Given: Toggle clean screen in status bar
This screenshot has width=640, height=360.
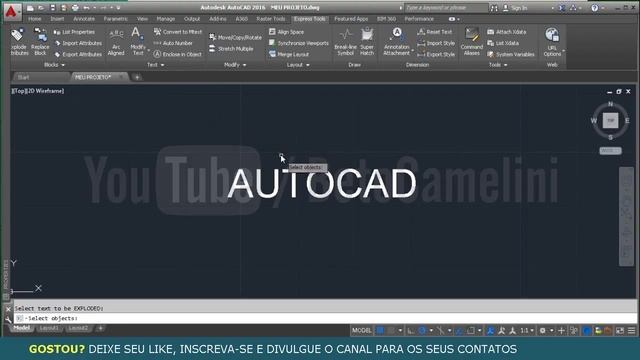Looking at the screenshot, I should [x=620, y=331].
